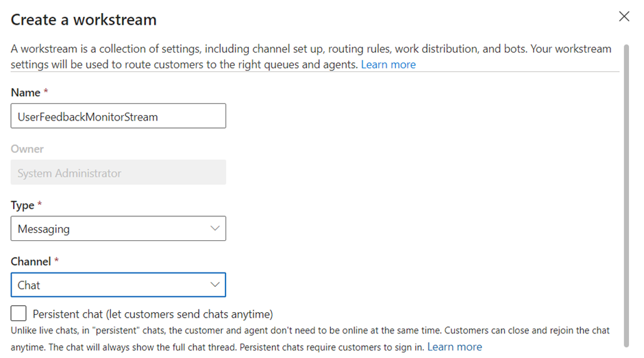Click the chevron arrow in the Channel box

214,285
